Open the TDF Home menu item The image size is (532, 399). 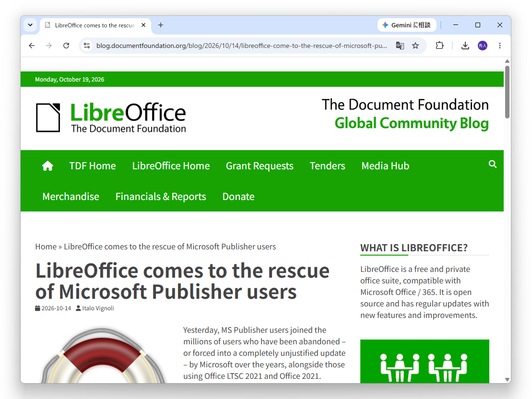(93, 166)
